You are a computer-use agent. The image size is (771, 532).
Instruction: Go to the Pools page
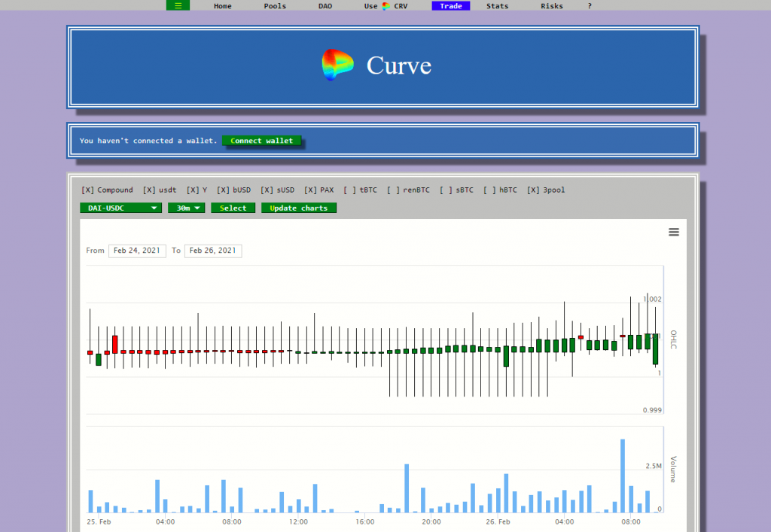pos(274,6)
